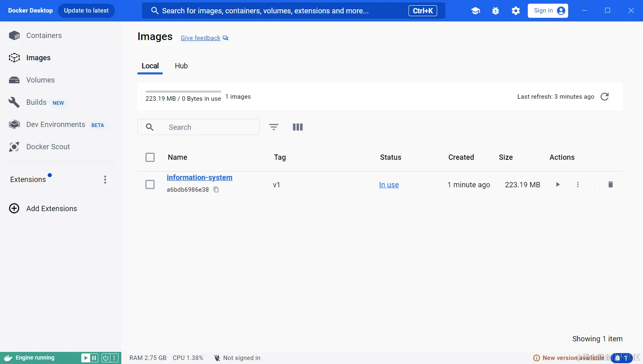
Task: Copy the image ID a6bdb6986e38
Action: coord(216,190)
